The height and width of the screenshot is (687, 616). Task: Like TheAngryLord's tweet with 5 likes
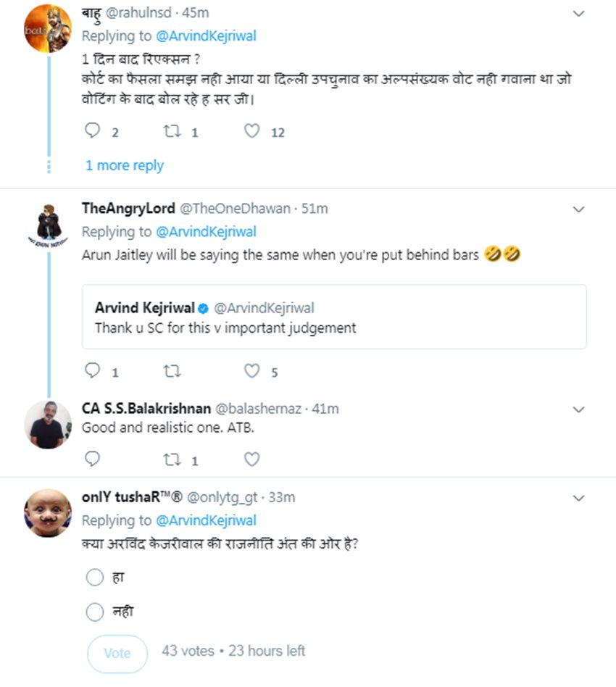point(251,371)
